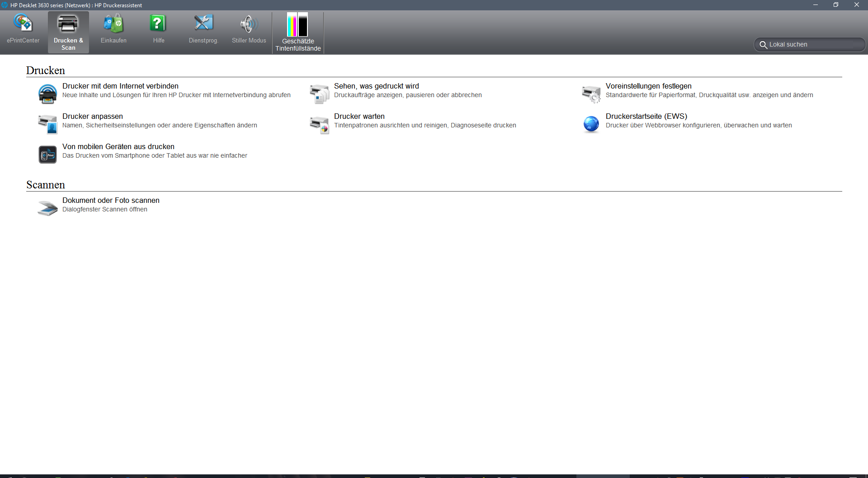868x478 pixels.
Task: Open the Drucker anpassen link
Action: click(93, 116)
